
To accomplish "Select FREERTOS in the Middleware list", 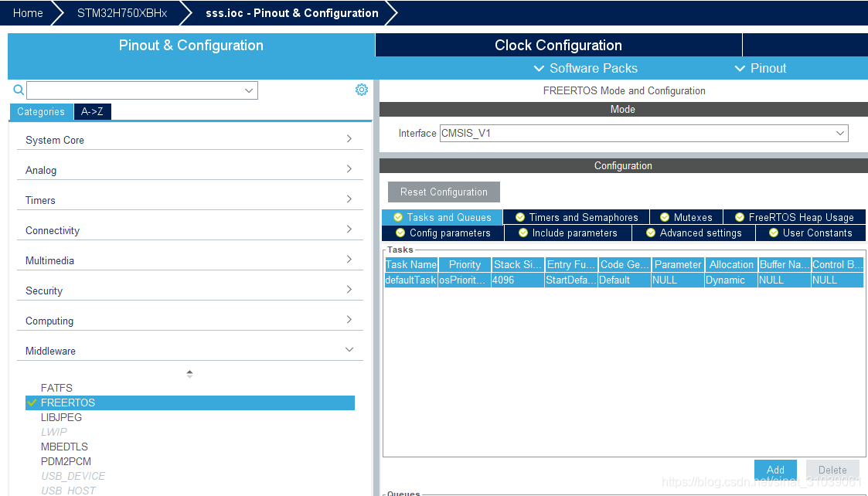I will pos(190,403).
